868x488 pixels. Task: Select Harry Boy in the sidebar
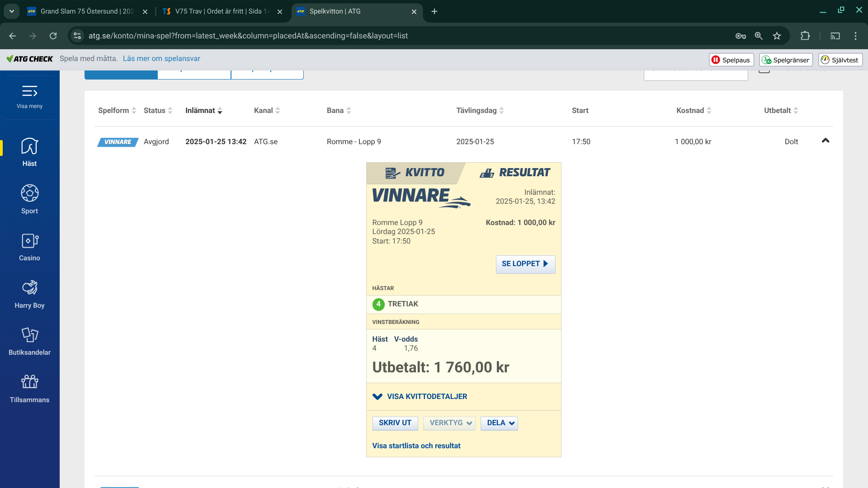tap(29, 294)
